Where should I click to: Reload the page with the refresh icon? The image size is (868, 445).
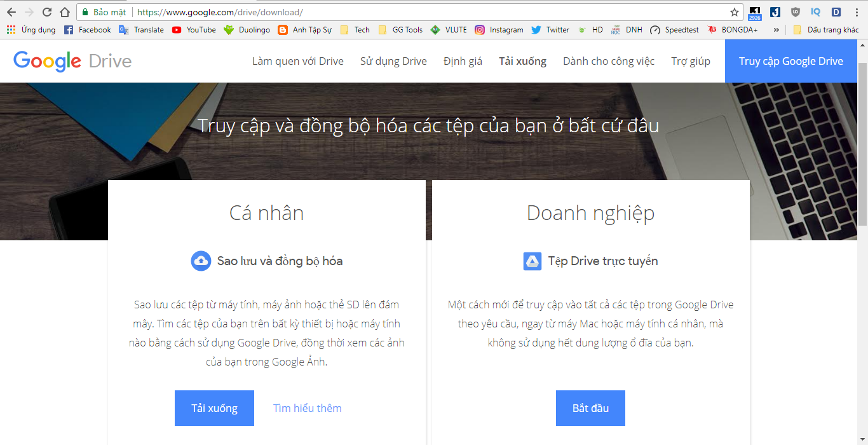point(47,12)
